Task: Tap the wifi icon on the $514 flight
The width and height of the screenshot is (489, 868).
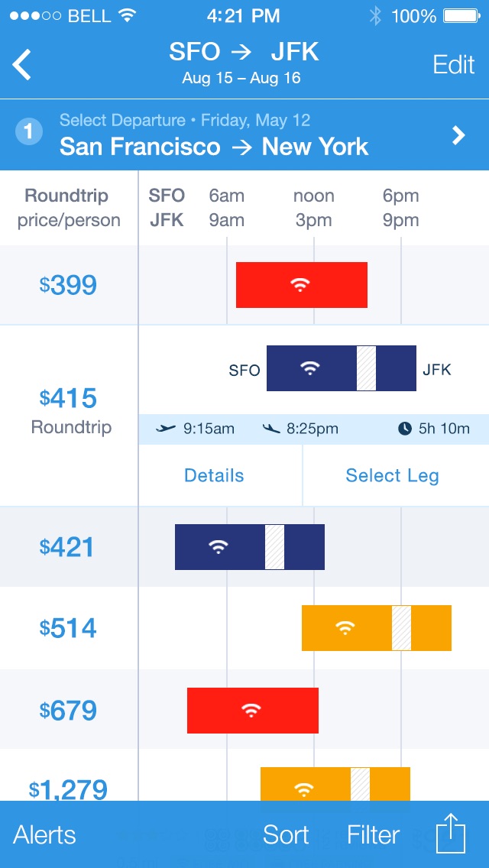Action: click(345, 628)
